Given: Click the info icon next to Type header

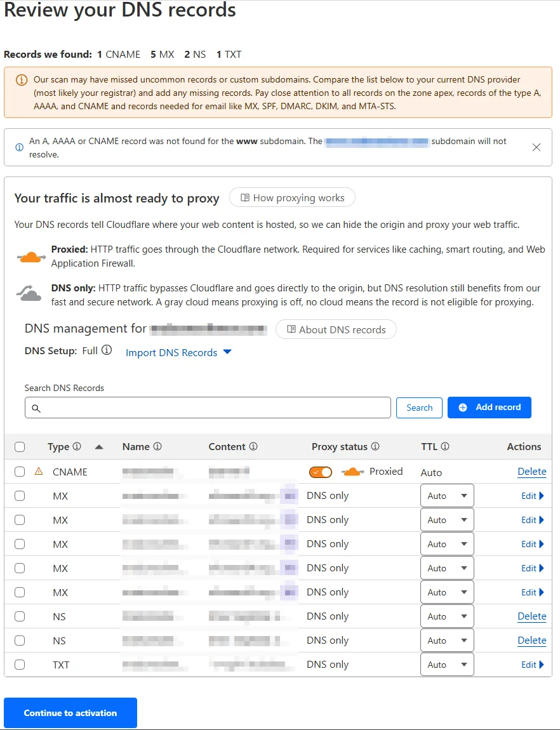Looking at the screenshot, I should click(x=77, y=447).
